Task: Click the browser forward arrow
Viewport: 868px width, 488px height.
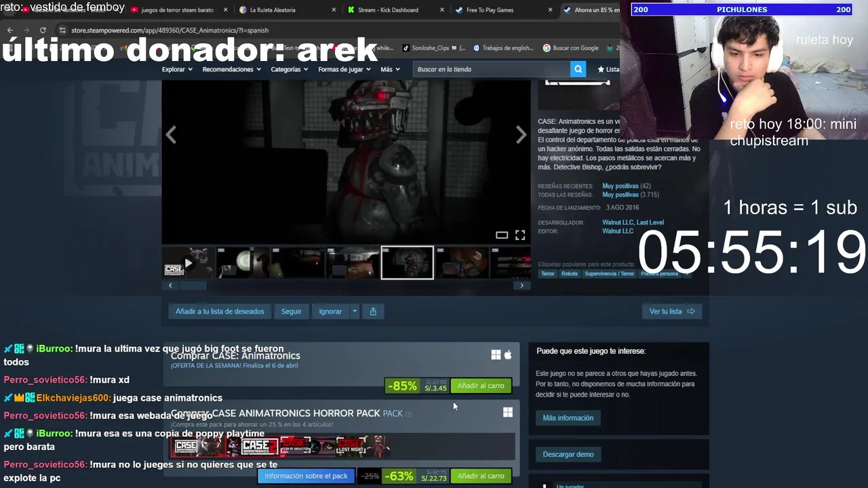Action: [x=26, y=30]
